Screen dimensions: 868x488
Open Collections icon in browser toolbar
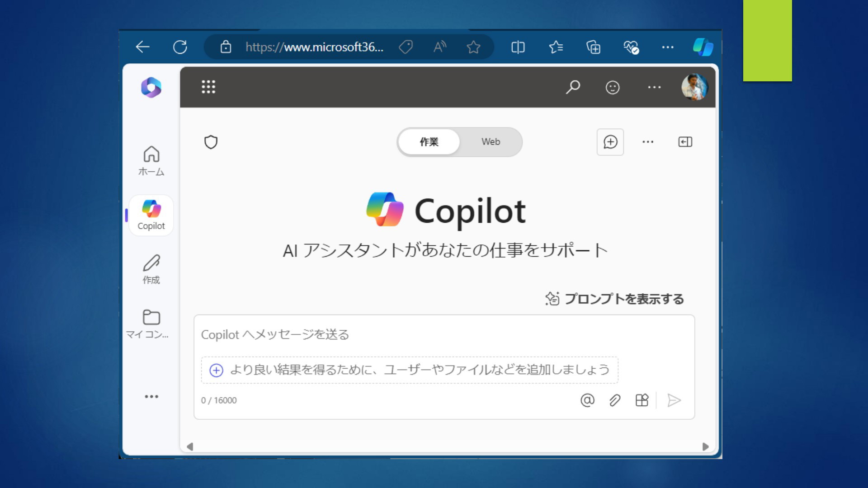[593, 47]
